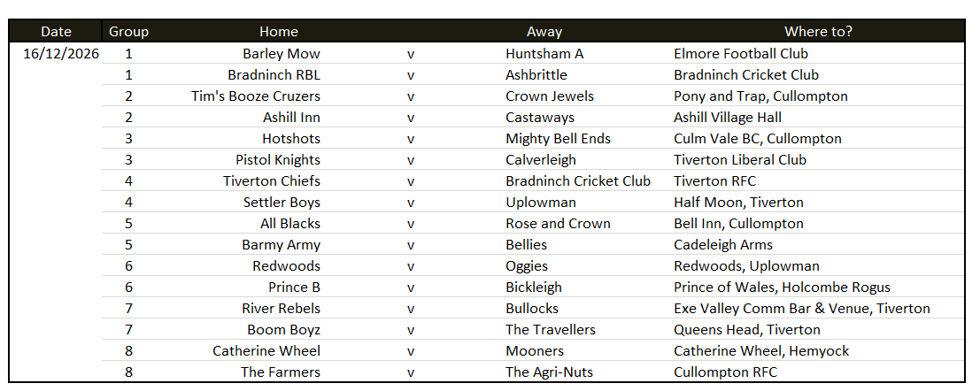This screenshot has height=391, width=980.
Task: Select the Barley Mow home team cell
Action: point(282,54)
